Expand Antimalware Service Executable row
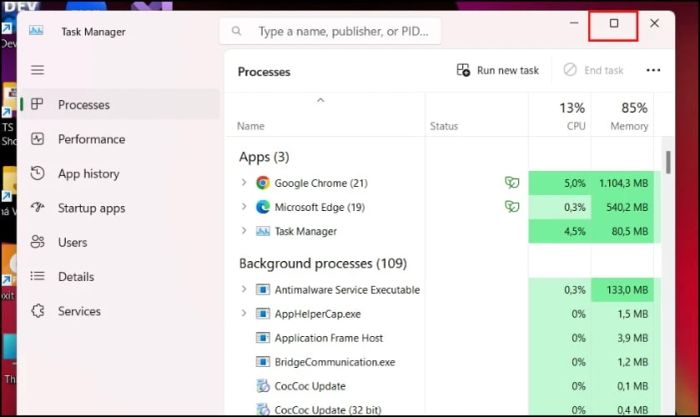The height and width of the screenshot is (417, 700). click(x=244, y=290)
